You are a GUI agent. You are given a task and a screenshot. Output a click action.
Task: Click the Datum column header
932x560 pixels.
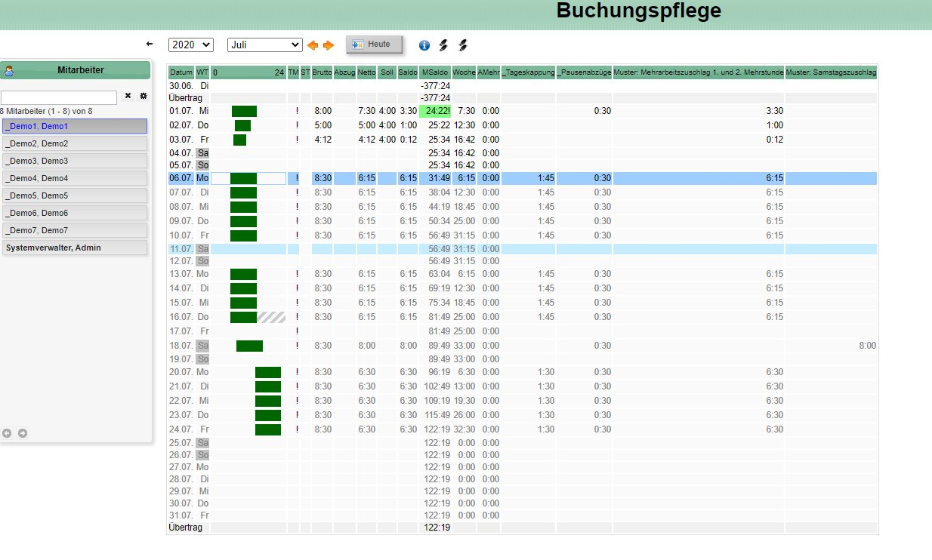[181, 73]
